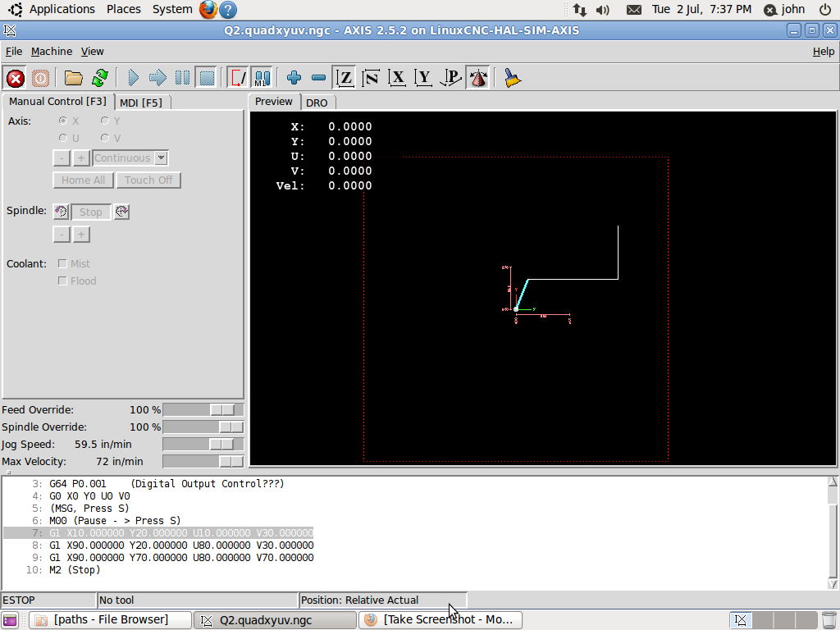840x630 pixels.
Task: Select the Manual Control [F3] tab
Action: pyautogui.click(x=58, y=101)
